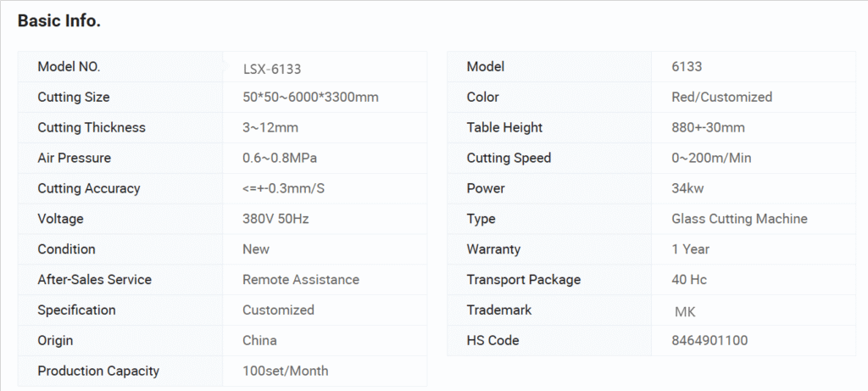868x391 pixels.
Task: Select the LSX-6133 model number value
Action: [x=271, y=69]
